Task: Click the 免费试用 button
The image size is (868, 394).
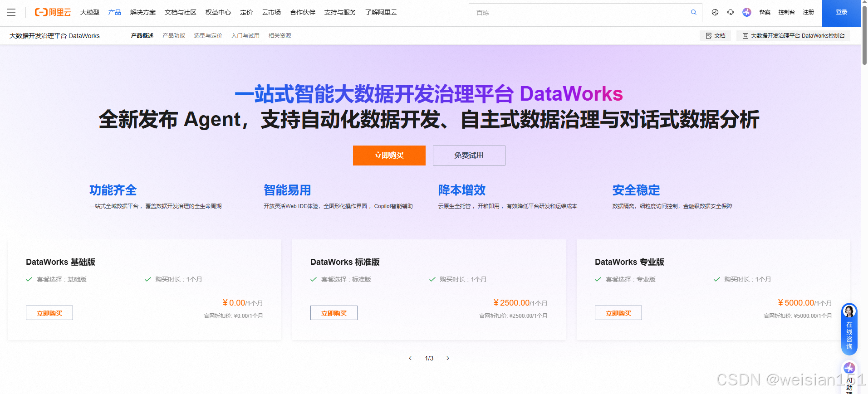Action: [469, 156]
